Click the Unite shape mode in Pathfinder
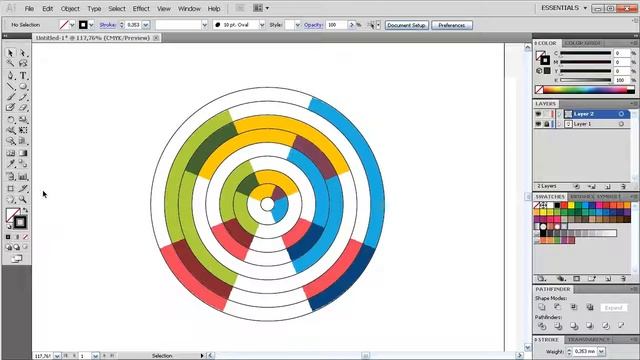640x360 pixels. click(x=542, y=307)
